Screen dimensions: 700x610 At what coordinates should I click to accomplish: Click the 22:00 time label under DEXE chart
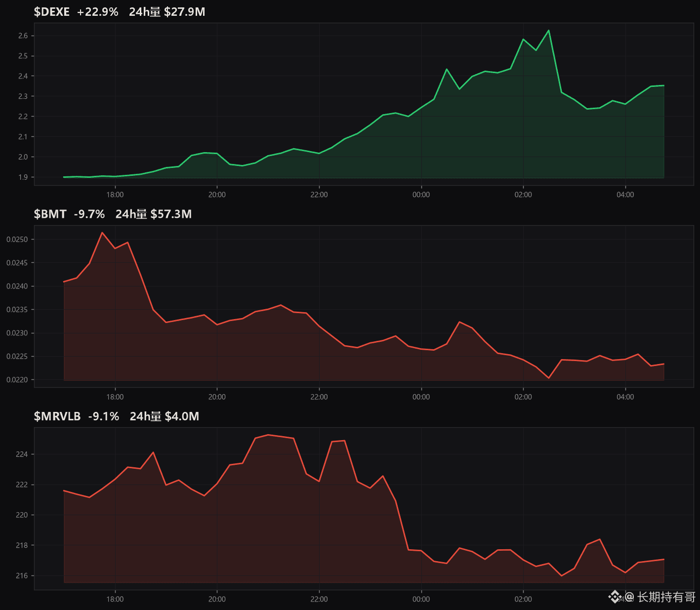(319, 195)
